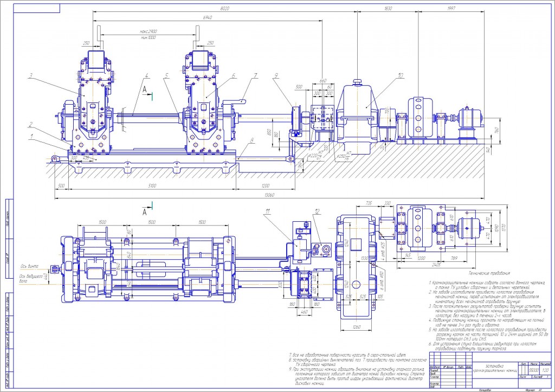Image resolution: width=555 pixels, height=392 pixels.
Task: Select position callout number 6
Action: coord(234,75)
